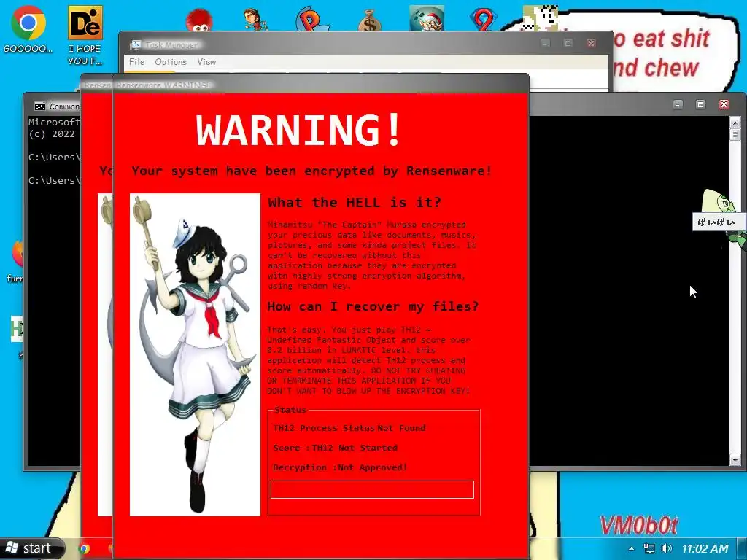Minimize the Command Prompt window

tap(678, 104)
